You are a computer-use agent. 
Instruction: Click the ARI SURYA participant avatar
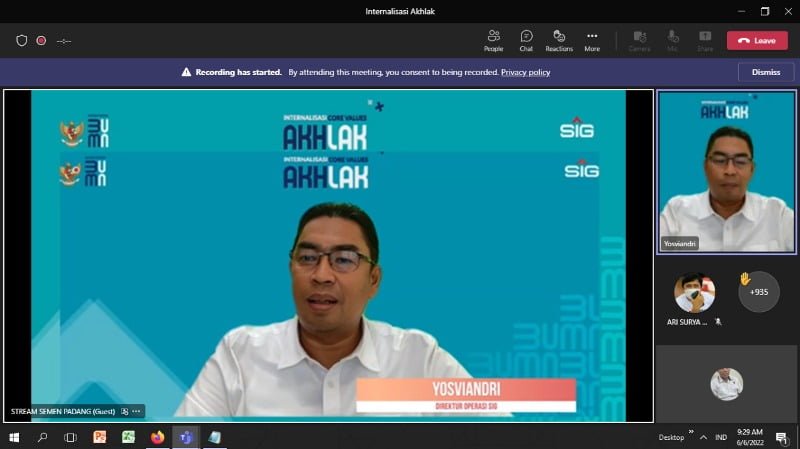[x=694, y=292]
